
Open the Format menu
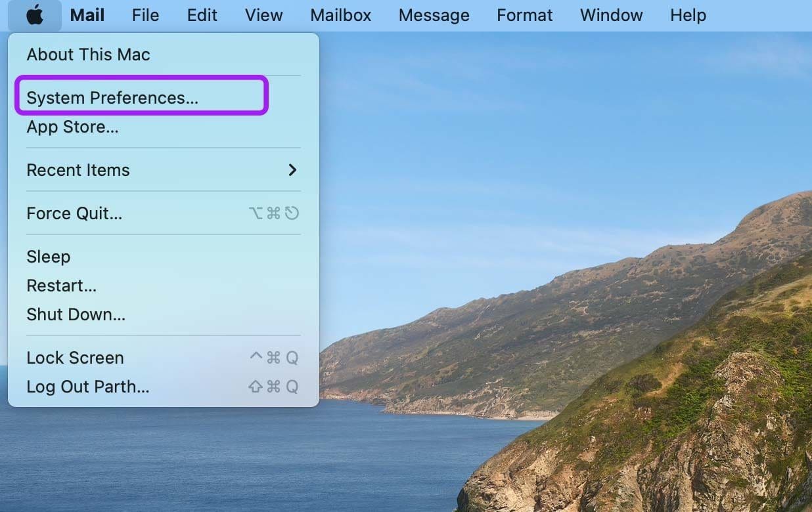click(x=525, y=15)
